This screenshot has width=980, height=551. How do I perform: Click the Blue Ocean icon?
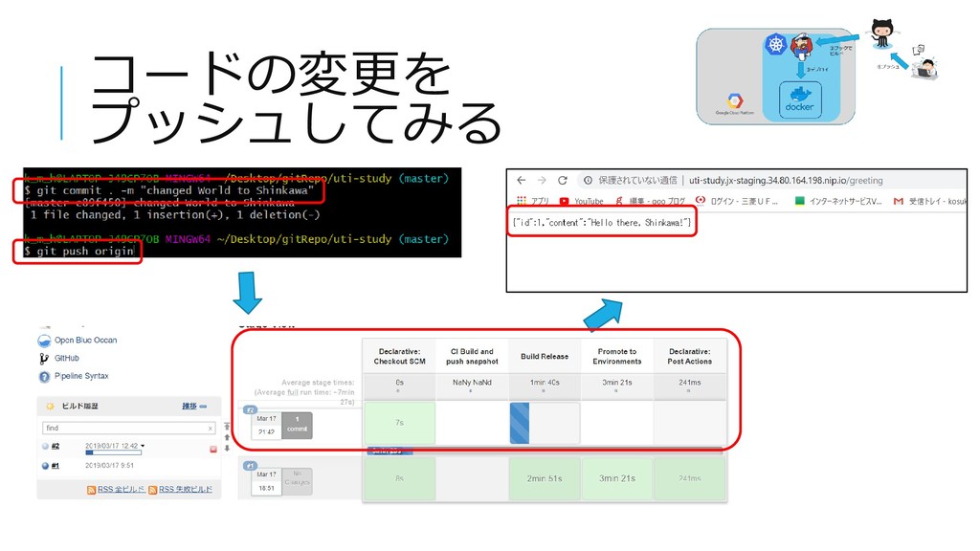click(x=44, y=341)
